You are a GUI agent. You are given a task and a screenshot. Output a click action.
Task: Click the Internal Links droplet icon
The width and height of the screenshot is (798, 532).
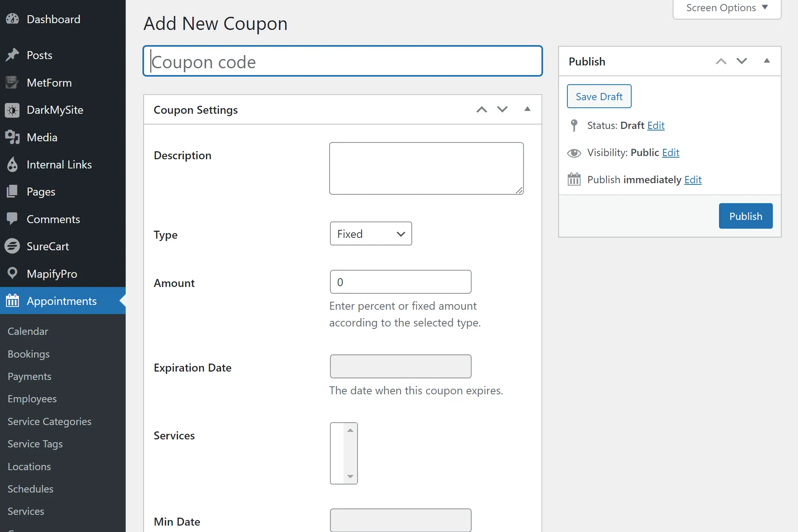12,164
